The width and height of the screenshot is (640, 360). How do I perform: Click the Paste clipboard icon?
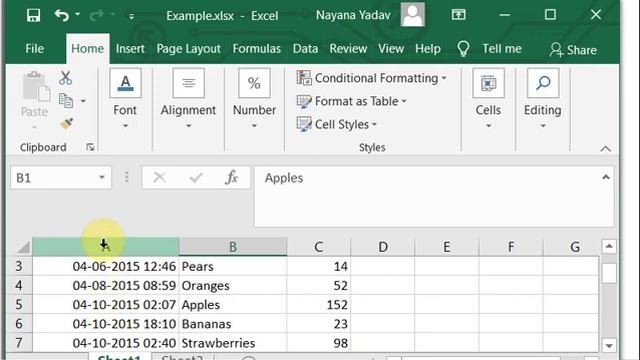tap(35, 86)
